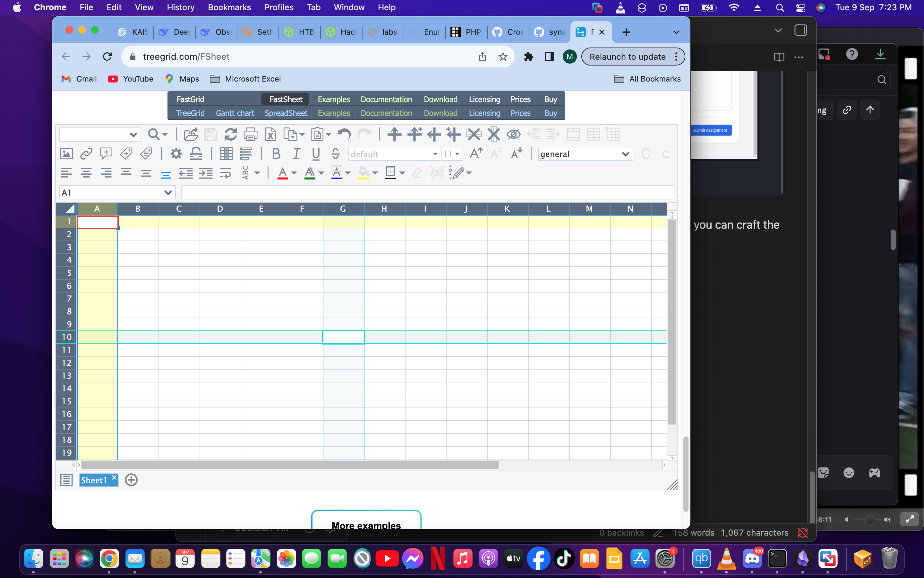Click the formula input bar

[x=427, y=192]
